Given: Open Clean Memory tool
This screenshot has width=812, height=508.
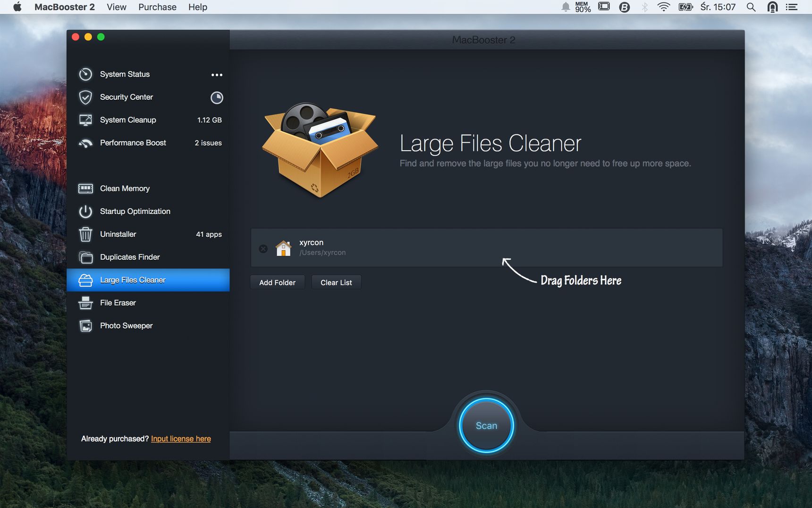Looking at the screenshot, I should pos(148,189).
